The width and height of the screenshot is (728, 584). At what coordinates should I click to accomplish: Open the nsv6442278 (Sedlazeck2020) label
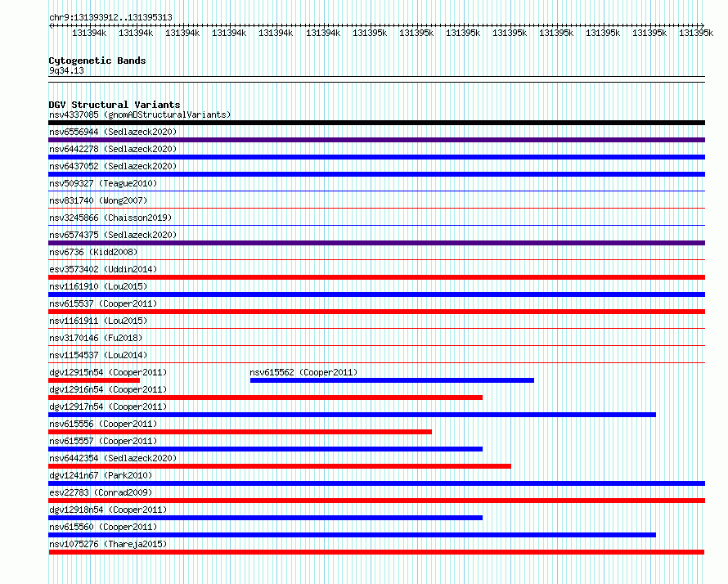[113, 149]
